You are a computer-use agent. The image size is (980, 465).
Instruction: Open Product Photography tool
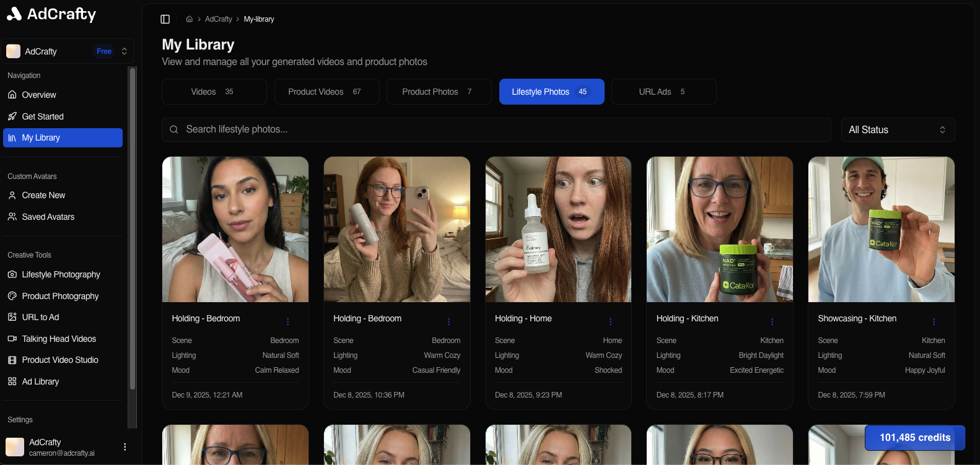[63, 296]
